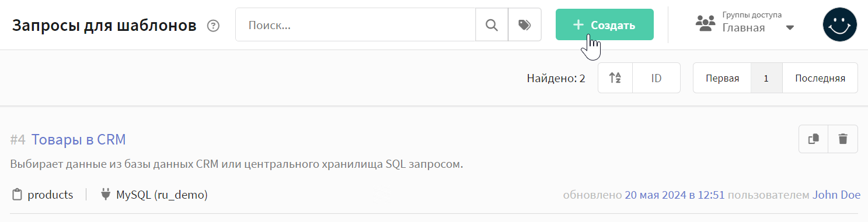Delete the Товары в CRM query
This screenshot has width=868, height=222.
843,139
